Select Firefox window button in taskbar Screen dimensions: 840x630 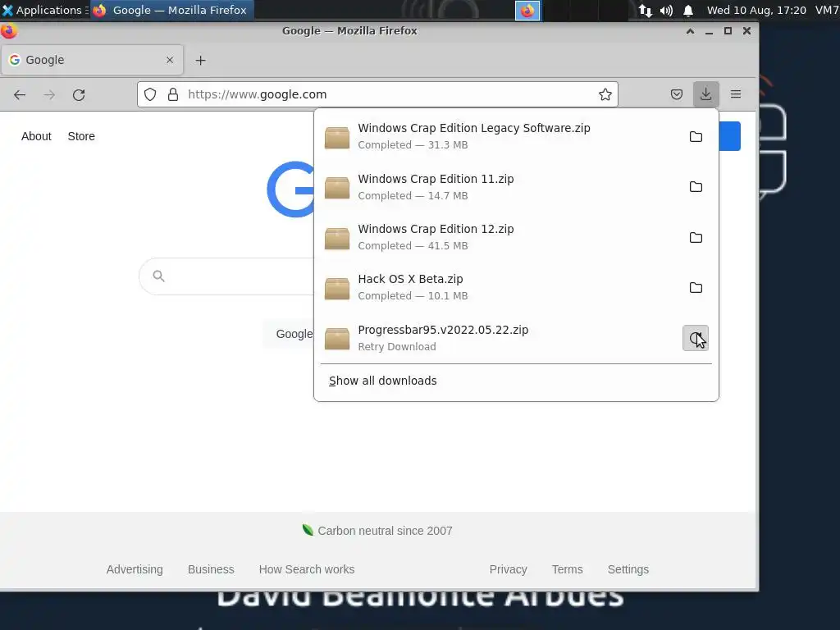(172, 10)
